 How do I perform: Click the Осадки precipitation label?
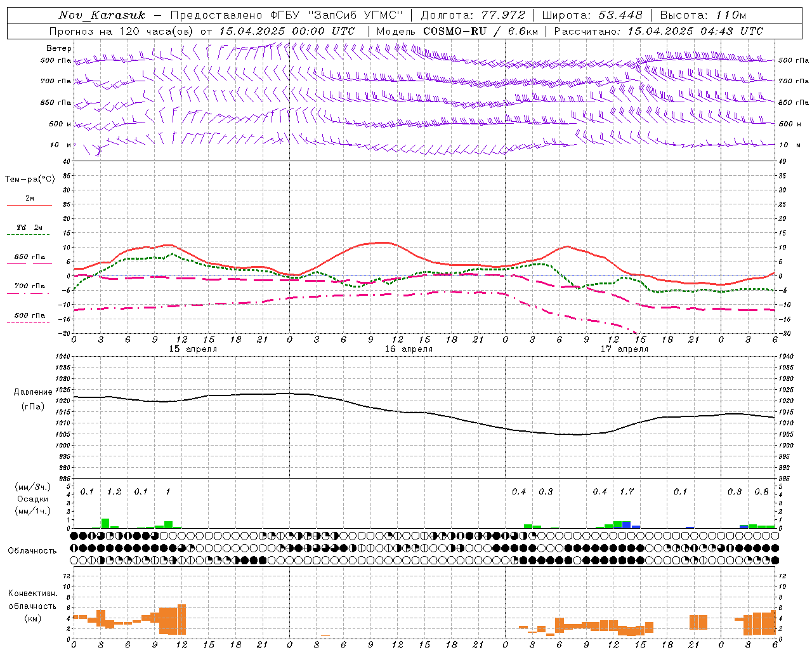coord(32,499)
